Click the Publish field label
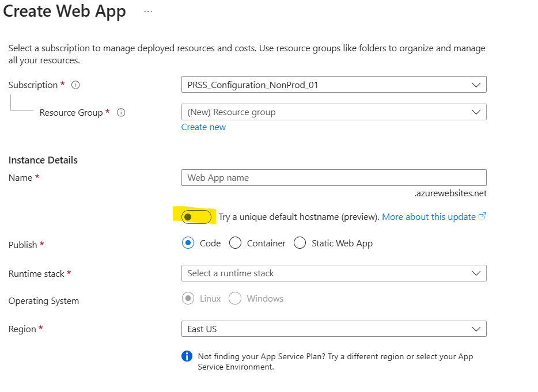Viewport: 538px width, 392px height. [x=22, y=245]
